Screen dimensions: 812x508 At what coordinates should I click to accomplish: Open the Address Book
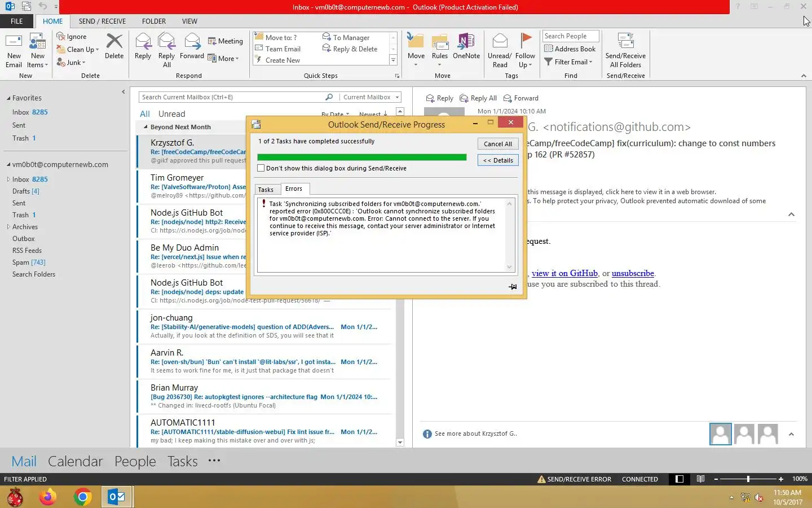(x=570, y=49)
